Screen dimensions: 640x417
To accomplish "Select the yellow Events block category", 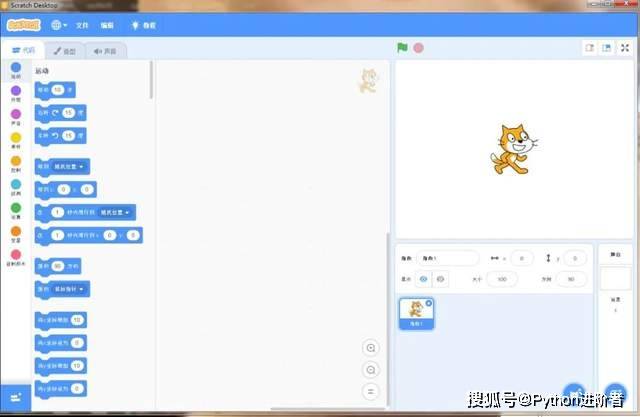I will coord(16,140).
